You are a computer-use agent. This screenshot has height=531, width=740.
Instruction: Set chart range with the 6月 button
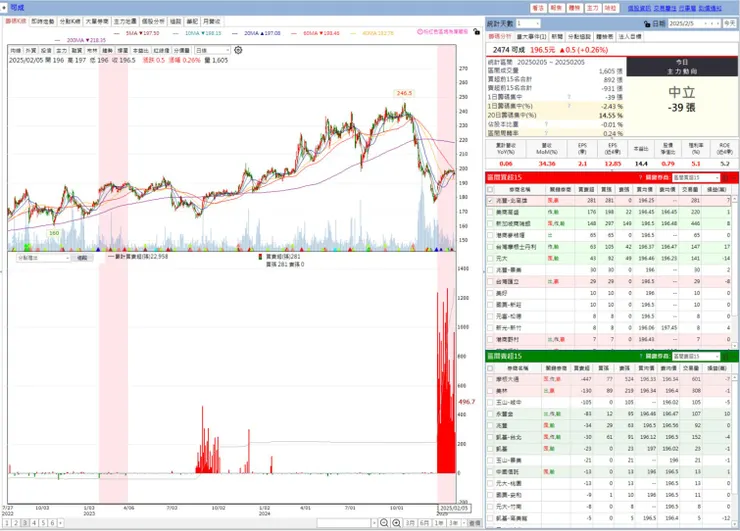[424, 523]
